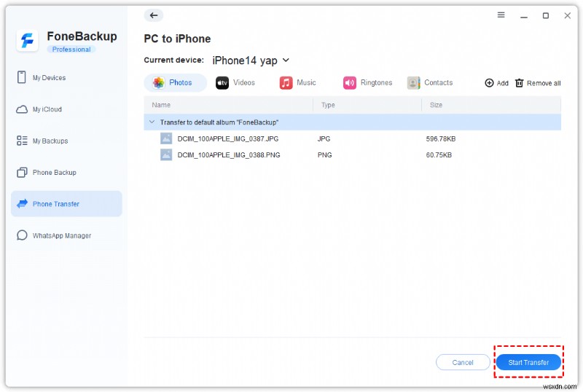Click thumbnail icon of IMG_0387.JPG

point(166,138)
